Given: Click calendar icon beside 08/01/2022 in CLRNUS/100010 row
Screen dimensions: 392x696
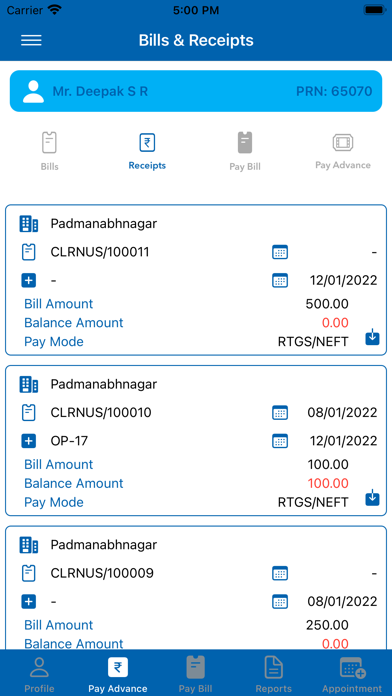Looking at the screenshot, I should (280, 413).
